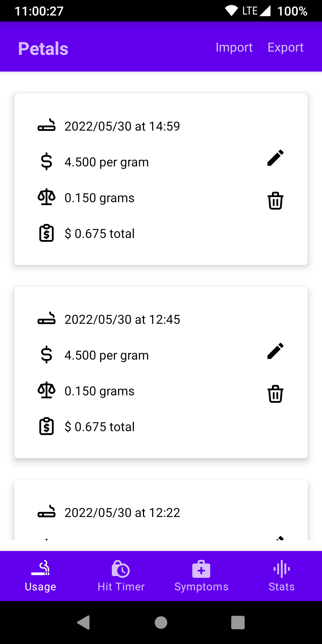Image resolution: width=322 pixels, height=644 pixels.
Task: Tap the Petals app title
Action: pyautogui.click(x=43, y=49)
